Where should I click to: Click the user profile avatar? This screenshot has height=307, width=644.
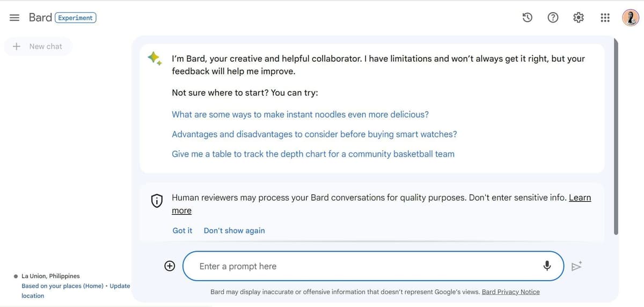tap(631, 18)
